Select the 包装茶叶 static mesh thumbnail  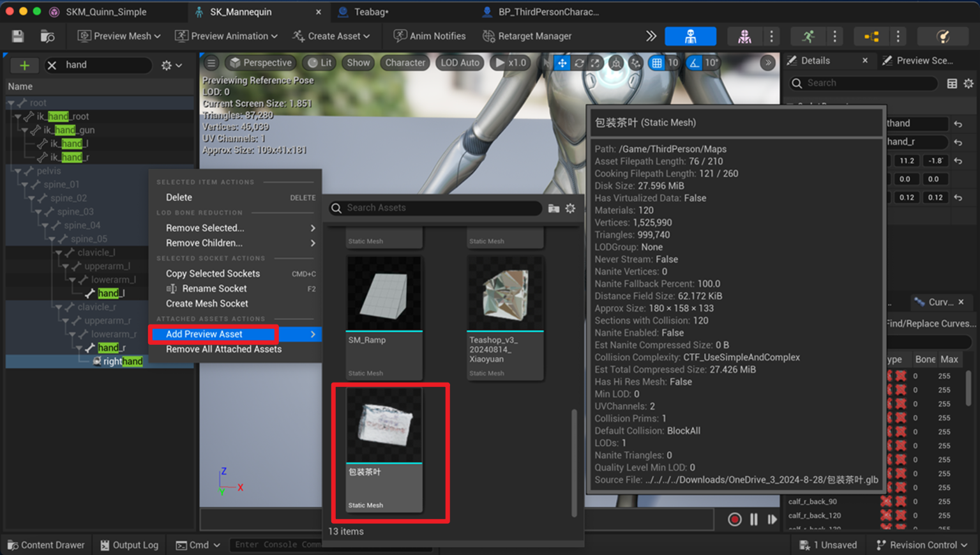(384, 423)
